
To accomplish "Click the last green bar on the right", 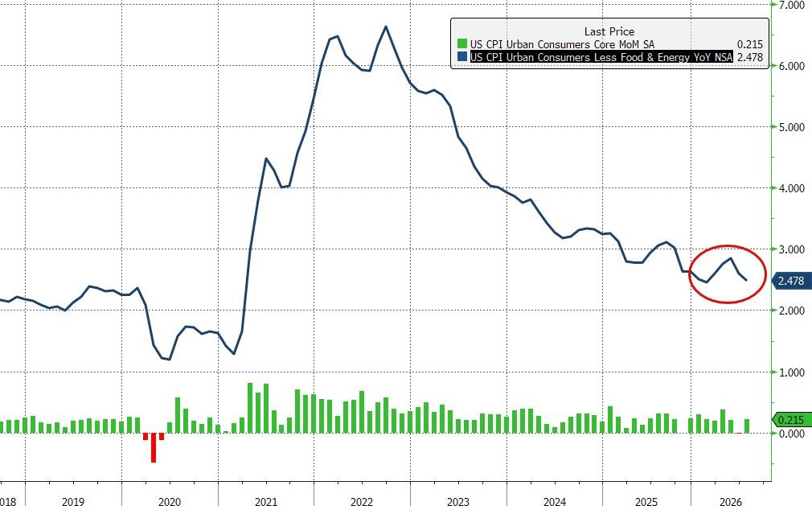I will coord(747,426).
